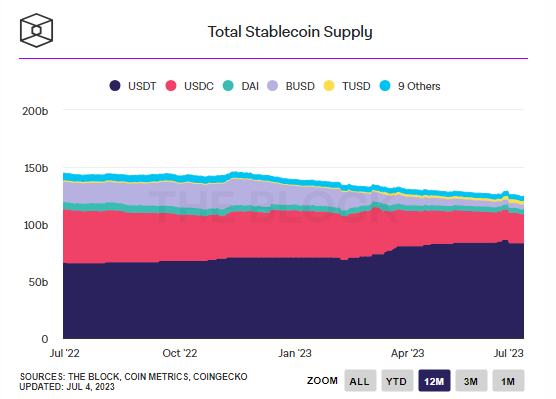Click the Oct '22 axis label

click(x=179, y=353)
